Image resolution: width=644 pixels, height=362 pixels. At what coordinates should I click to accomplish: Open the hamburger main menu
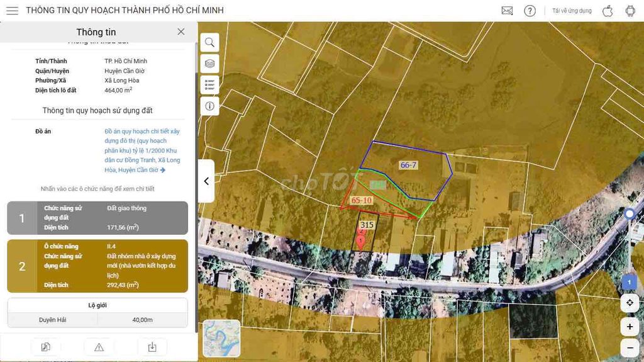pos(12,11)
